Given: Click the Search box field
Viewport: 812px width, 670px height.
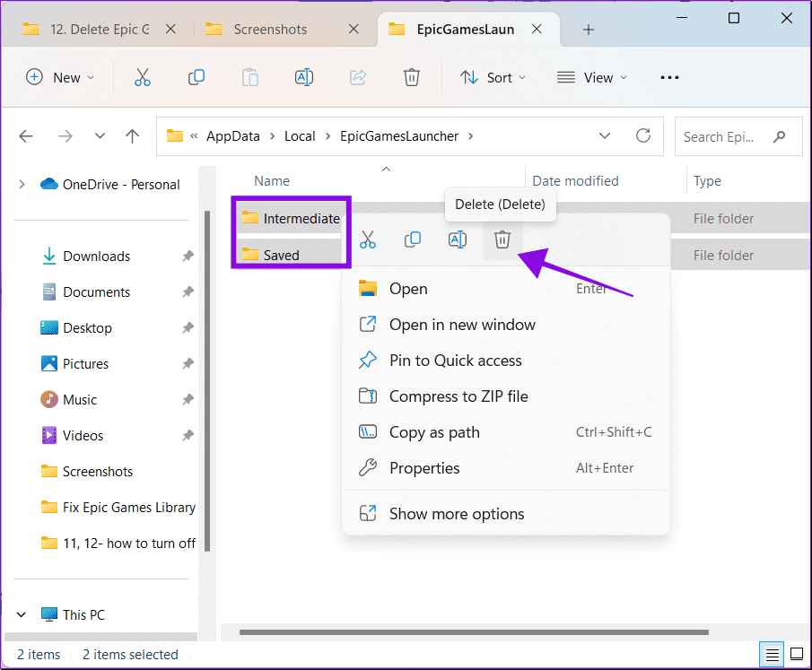Looking at the screenshot, I should 738,136.
